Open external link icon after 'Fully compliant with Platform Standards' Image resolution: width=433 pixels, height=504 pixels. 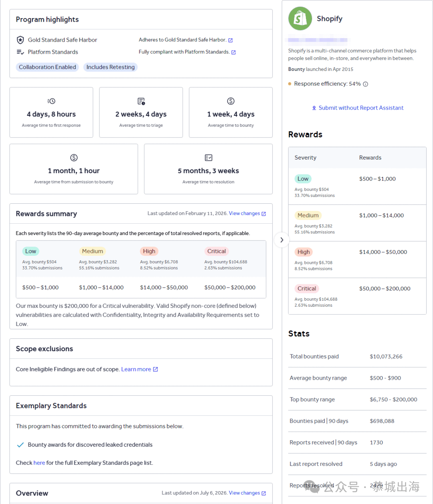point(233,52)
